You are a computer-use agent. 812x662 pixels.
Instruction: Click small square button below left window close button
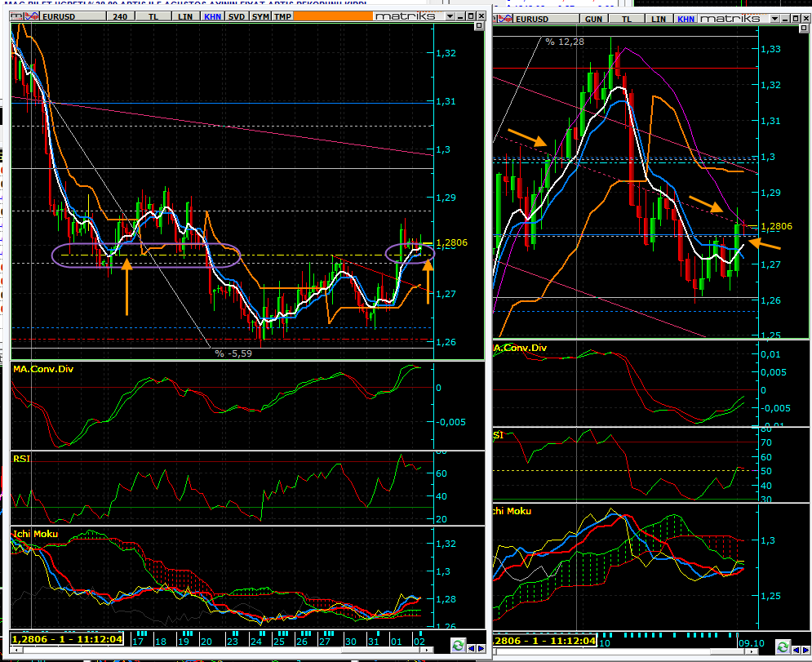[479, 29]
